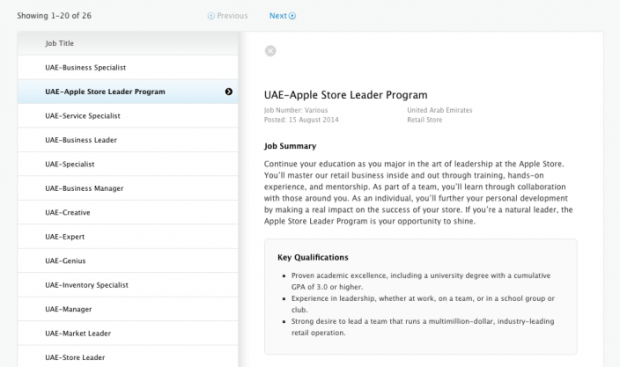
Task: Select the UAE-Genius job row
Action: coord(128,261)
